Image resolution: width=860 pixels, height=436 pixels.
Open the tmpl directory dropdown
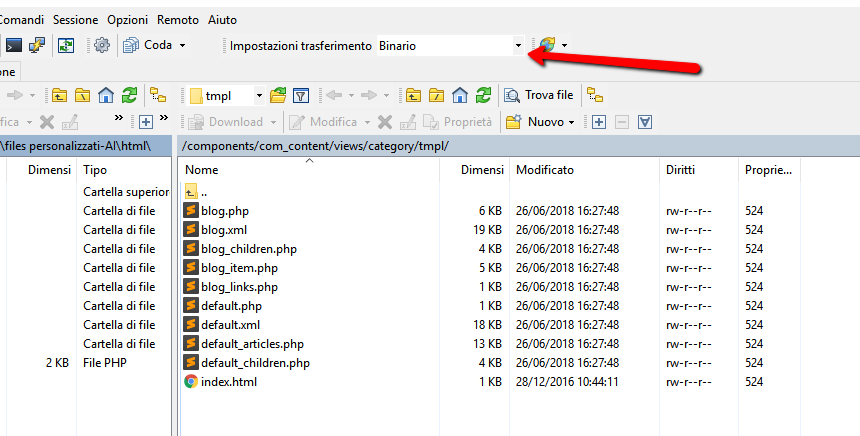click(x=259, y=96)
